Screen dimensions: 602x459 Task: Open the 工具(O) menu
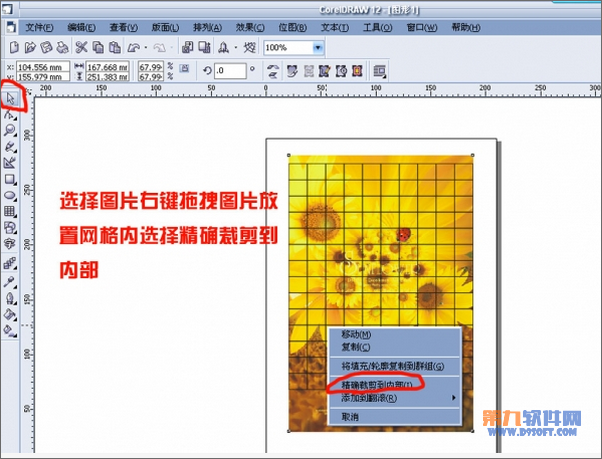[x=378, y=28]
